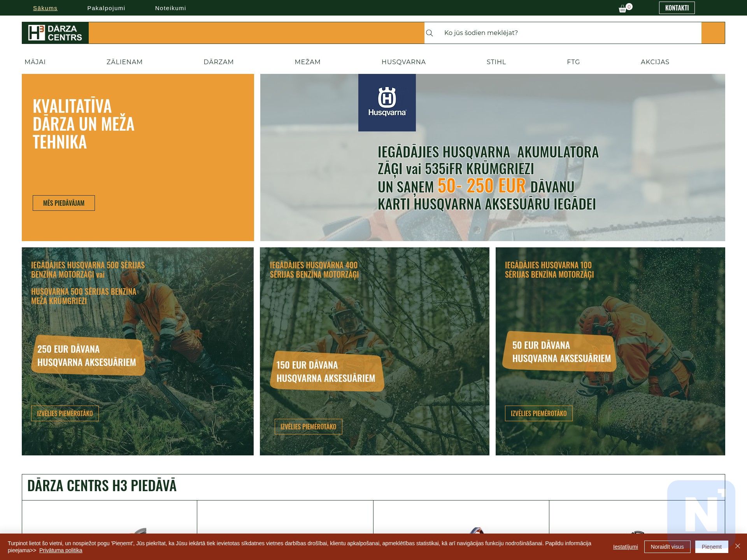The height and width of the screenshot is (560, 747).
Task: Open the Privātuma politika link
Action: 61,550
